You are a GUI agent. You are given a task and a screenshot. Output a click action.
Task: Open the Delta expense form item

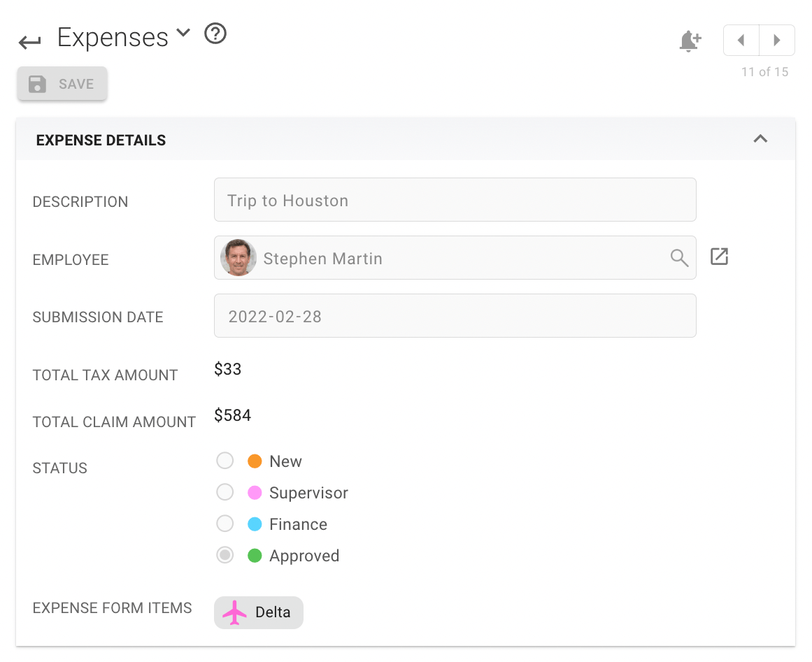pyautogui.click(x=258, y=612)
